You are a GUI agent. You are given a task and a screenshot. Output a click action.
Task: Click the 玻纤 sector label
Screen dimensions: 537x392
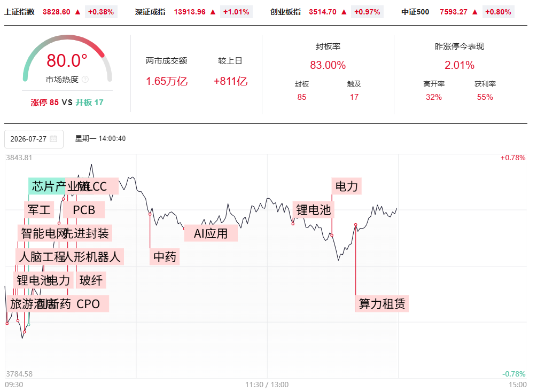(91, 280)
